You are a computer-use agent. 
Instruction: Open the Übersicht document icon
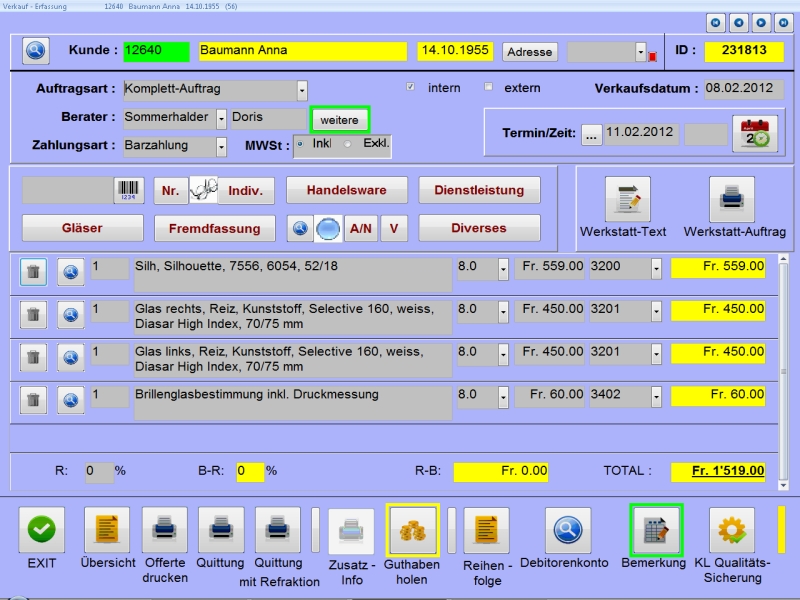coord(107,530)
